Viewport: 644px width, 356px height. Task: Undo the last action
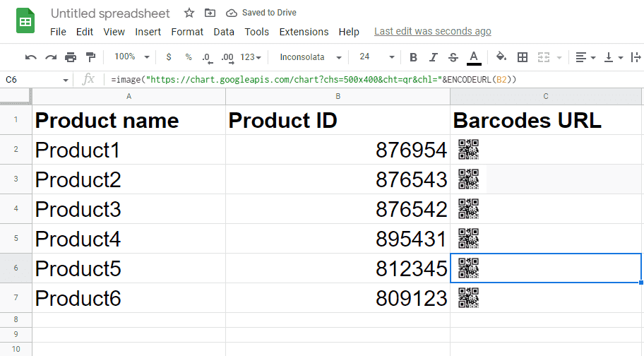31,57
